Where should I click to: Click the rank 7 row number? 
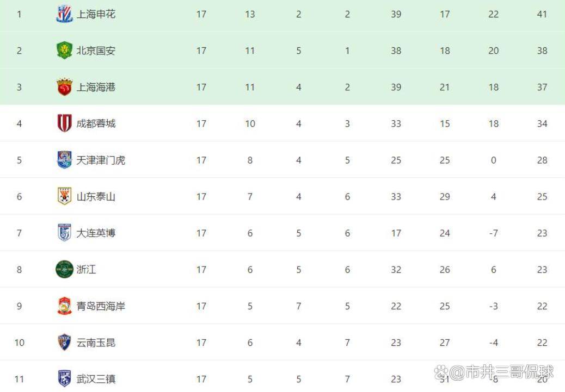(19, 233)
